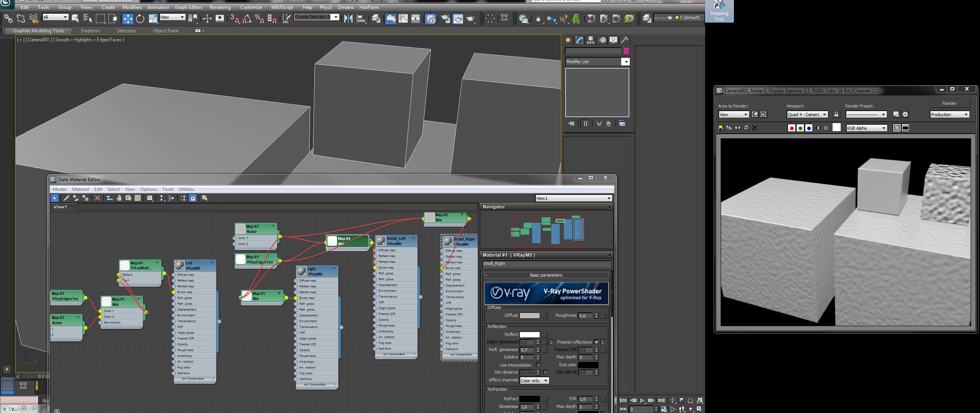Open the Display command panel tab

613,40
